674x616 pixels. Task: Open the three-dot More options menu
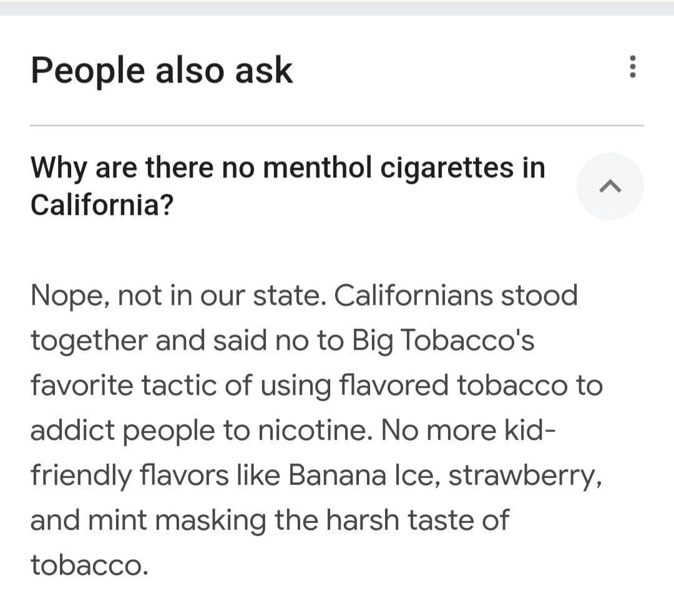pos(632,67)
